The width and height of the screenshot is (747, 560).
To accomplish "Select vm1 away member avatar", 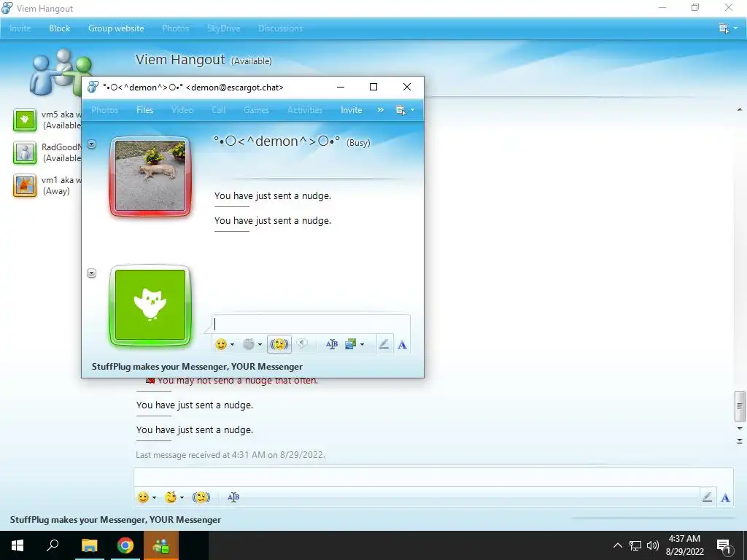I will pos(24,185).
